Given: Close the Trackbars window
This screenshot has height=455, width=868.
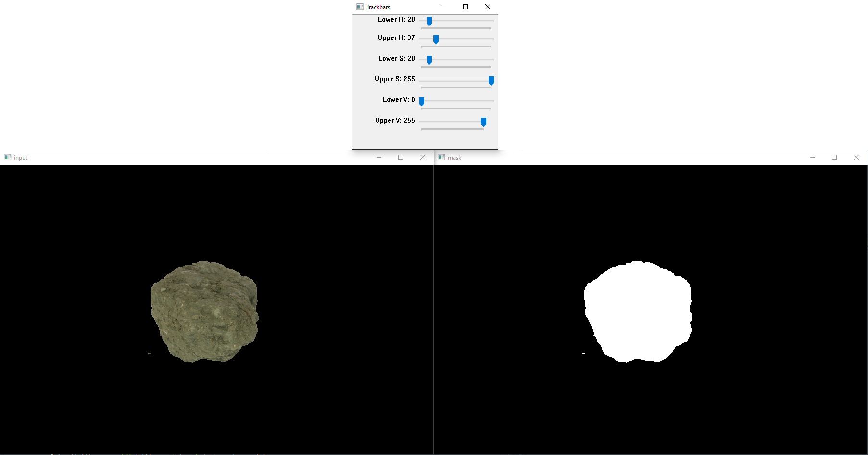Looking at the screenshot, I should 488,7.
